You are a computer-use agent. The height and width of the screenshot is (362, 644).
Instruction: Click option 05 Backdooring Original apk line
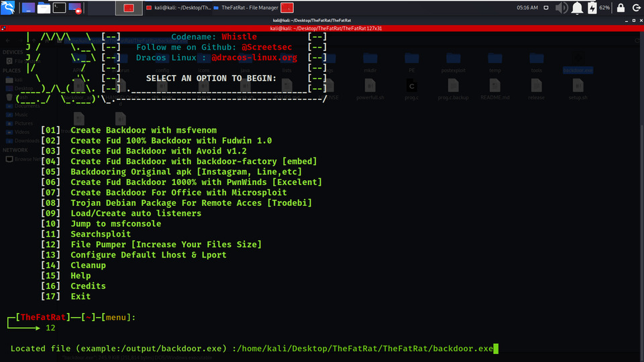pos(172,172)
